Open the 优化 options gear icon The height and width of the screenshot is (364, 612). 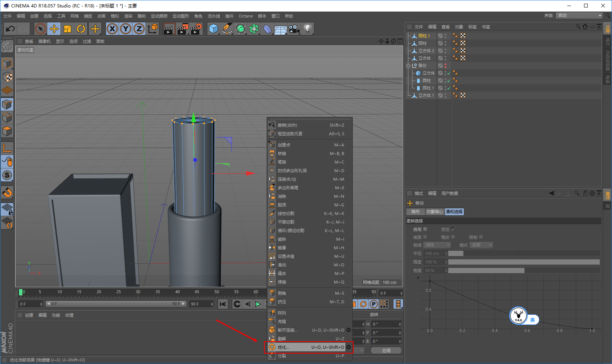pyautogui.click(x=349, y=347)
